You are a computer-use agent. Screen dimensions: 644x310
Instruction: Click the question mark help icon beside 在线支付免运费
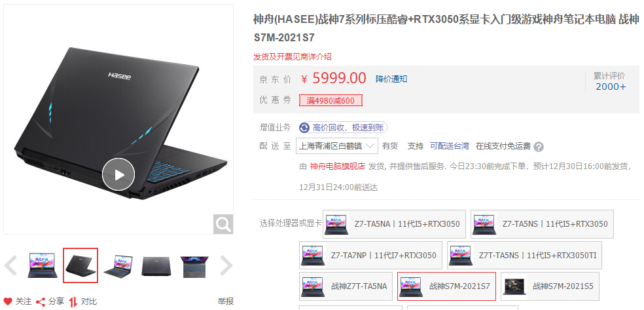[539, 147]
